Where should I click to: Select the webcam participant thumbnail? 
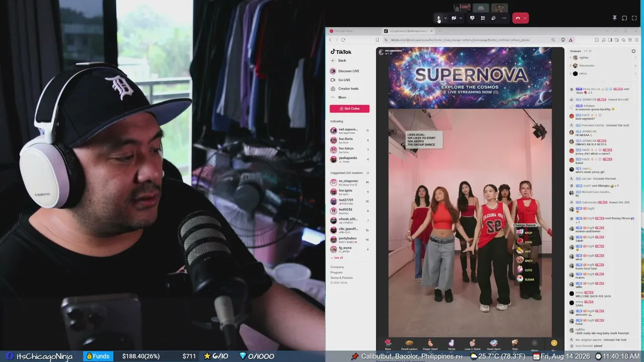pos(499,8)
